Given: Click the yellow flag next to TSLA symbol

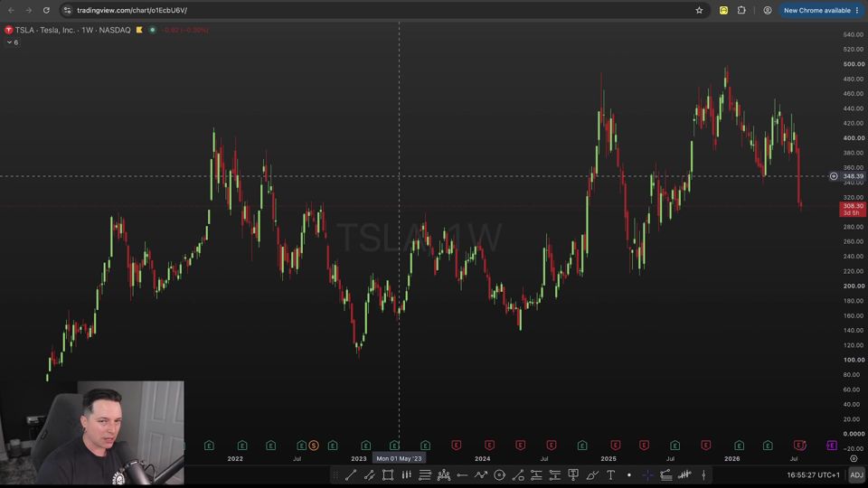Looking at the screenshot, I should click(139, 30).
